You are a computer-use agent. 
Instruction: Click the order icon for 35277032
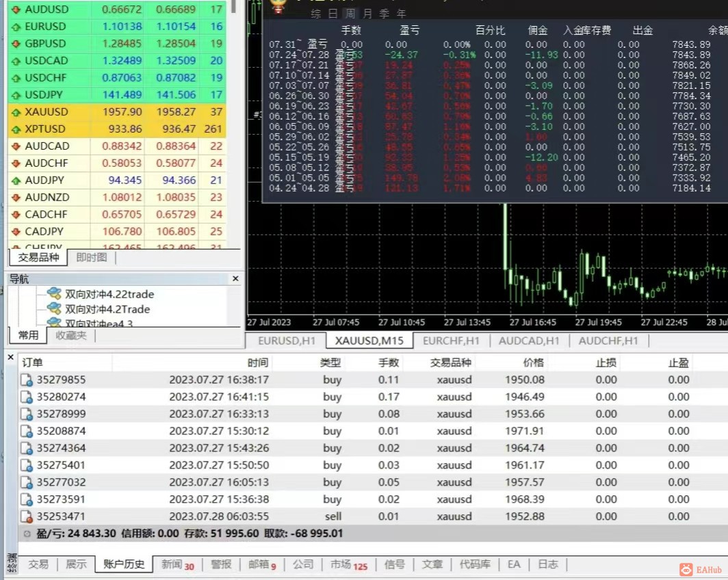[x=27, y=483]
